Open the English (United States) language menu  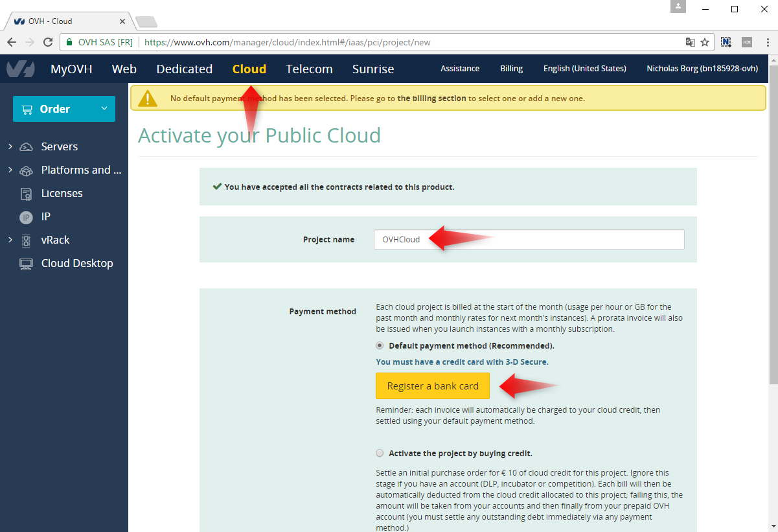(584, 68)
